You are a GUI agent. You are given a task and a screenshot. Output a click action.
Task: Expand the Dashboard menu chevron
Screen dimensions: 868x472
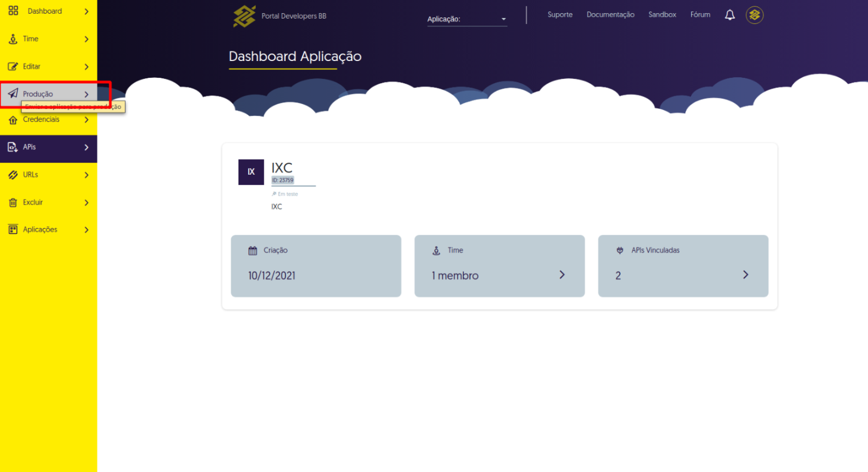87,11
